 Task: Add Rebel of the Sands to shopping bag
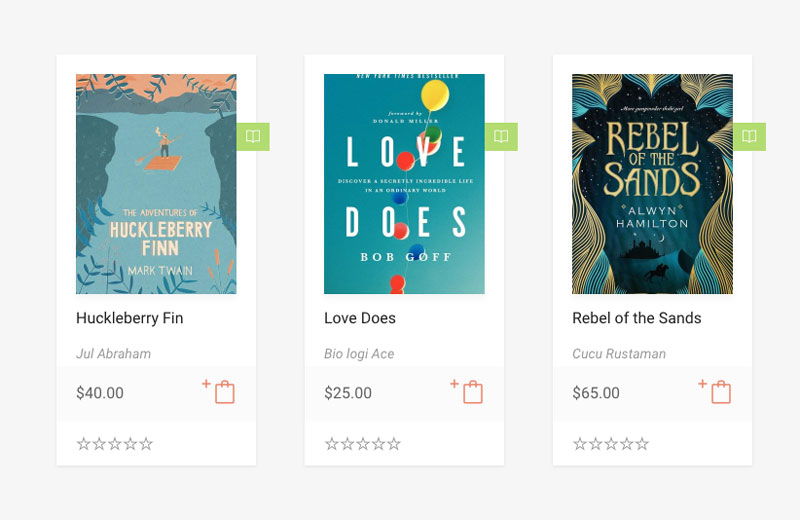[x=719, y=392]
